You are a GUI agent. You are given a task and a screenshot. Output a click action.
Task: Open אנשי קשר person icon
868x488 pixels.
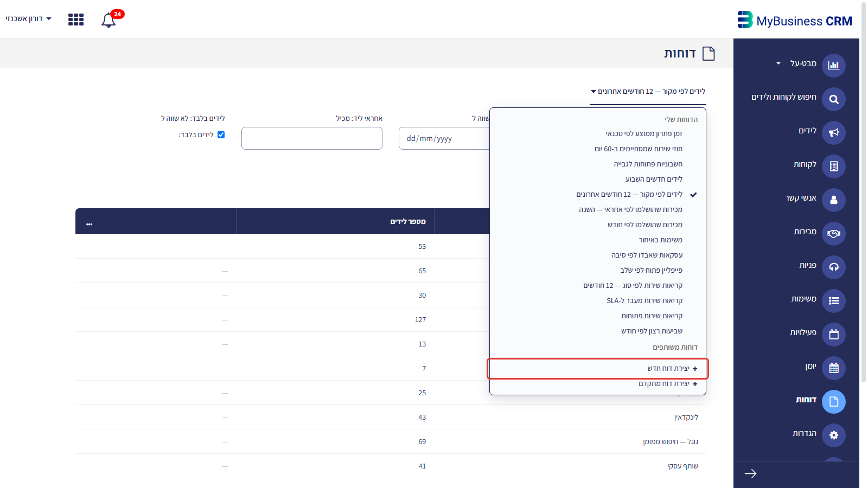click(x=834, y=200)
